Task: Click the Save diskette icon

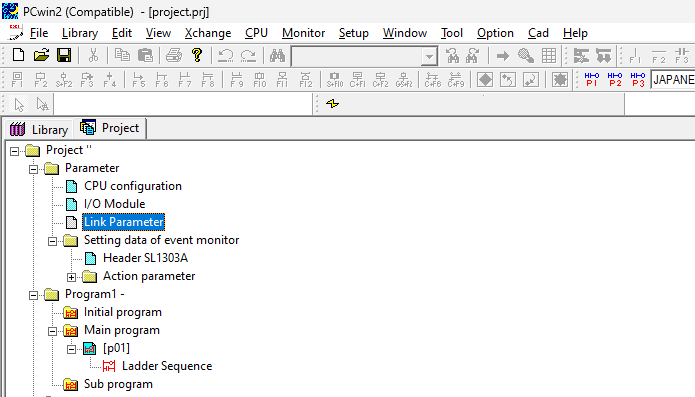Action: (64, 55)
